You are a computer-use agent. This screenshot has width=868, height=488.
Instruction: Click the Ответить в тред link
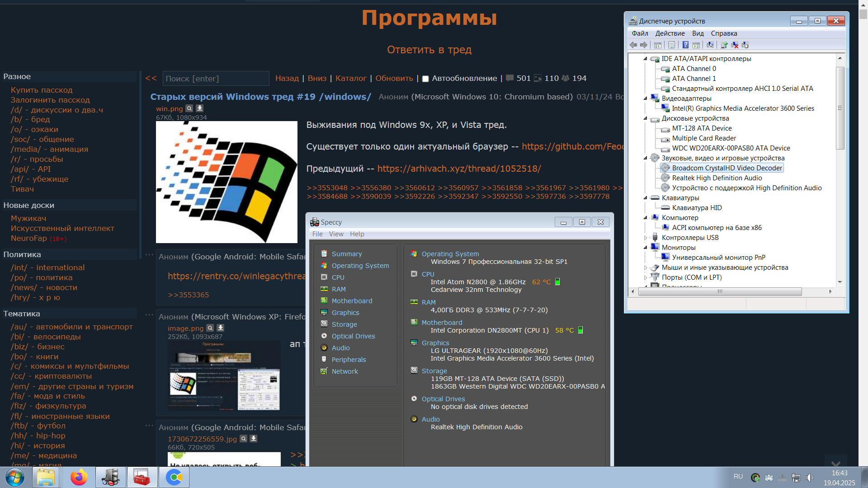point(429,50)
